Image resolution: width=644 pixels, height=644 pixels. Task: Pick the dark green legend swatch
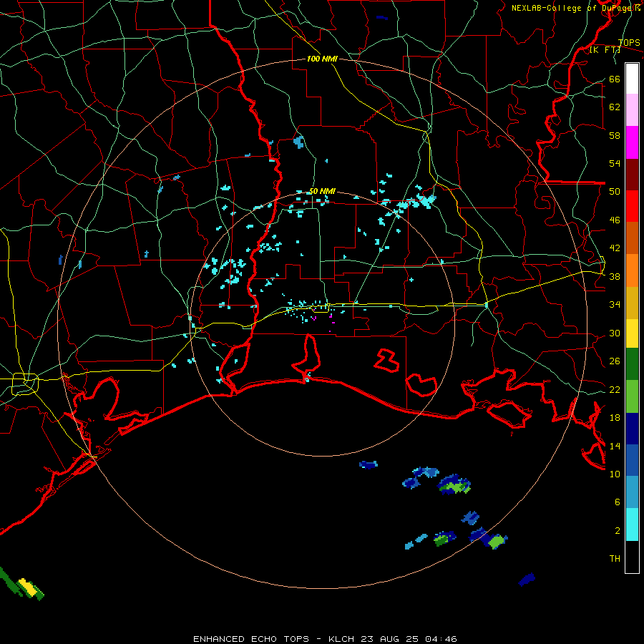point(632,364)
